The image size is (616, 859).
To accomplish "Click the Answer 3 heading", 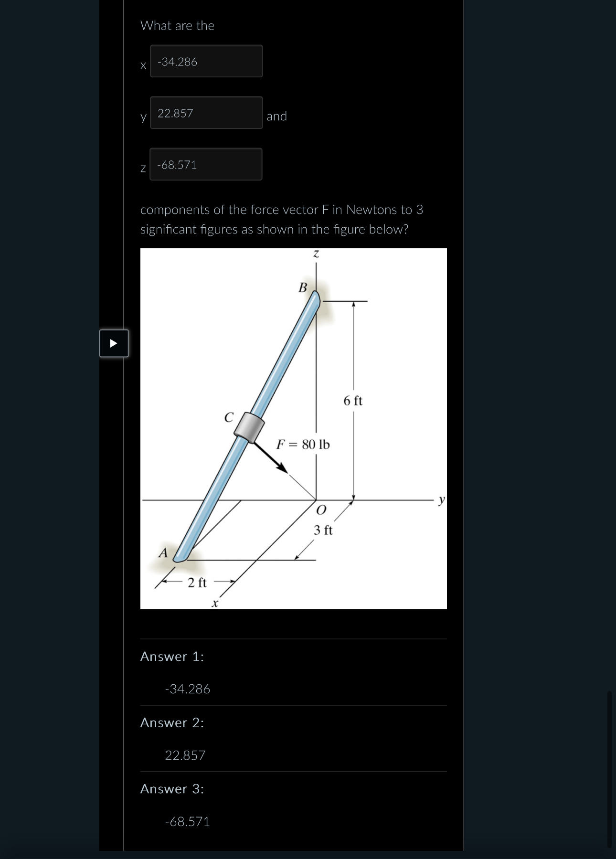I will [172, 789].
